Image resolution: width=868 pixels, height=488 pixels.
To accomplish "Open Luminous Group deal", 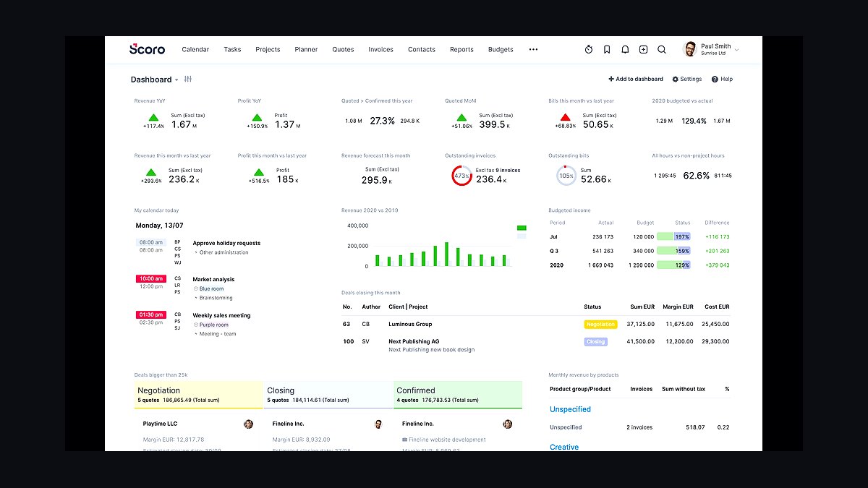I will click(x=410, y=325).
